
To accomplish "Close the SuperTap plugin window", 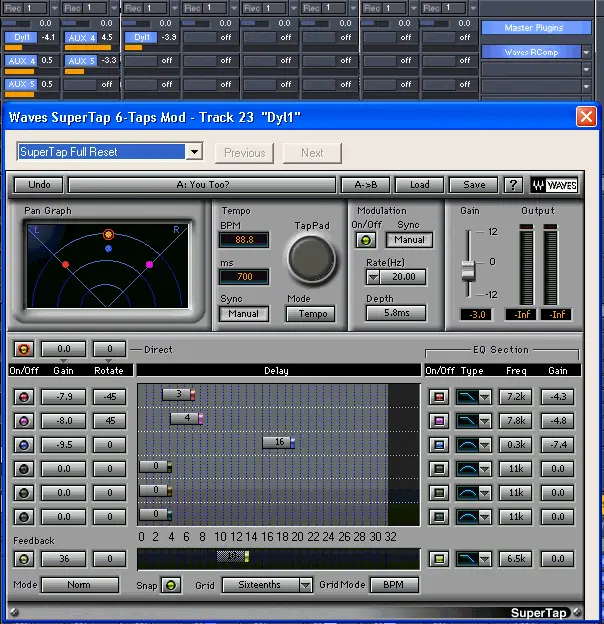I will pos(586,117).
